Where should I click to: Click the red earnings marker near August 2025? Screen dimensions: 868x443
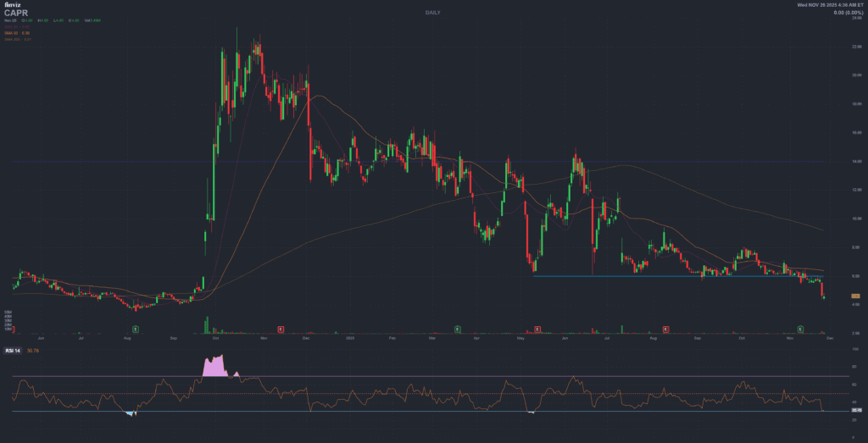(x=665, y=327)
